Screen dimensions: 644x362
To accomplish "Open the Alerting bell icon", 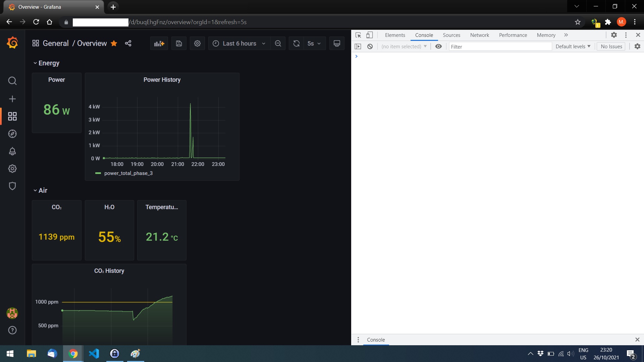I will pos(12,151).
